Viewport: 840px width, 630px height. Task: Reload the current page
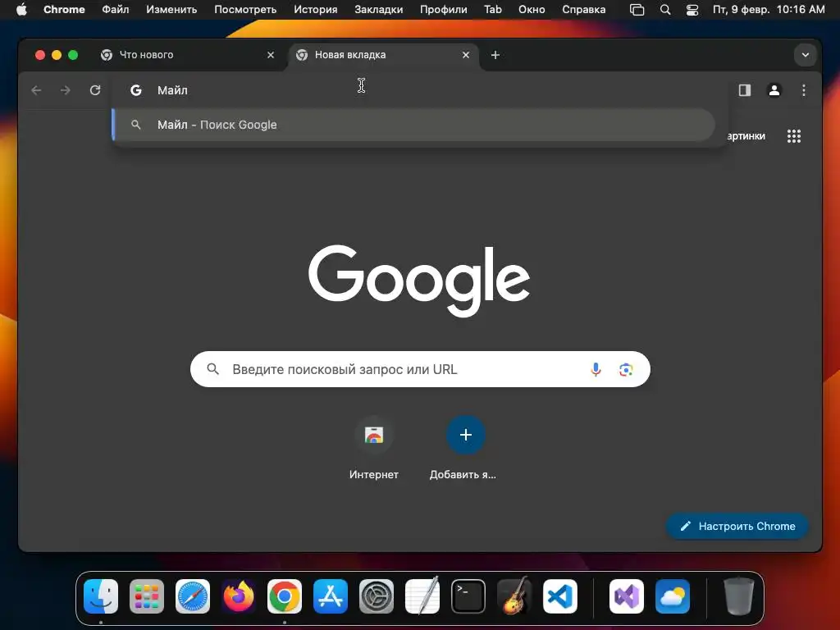[x=95, y=90]
